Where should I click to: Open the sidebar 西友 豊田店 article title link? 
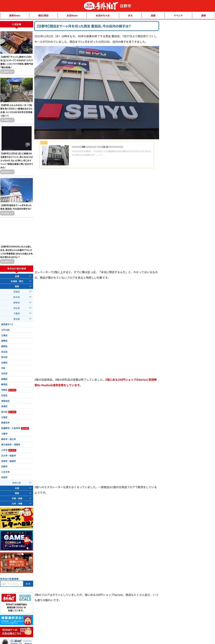click(x=16, y=207)
